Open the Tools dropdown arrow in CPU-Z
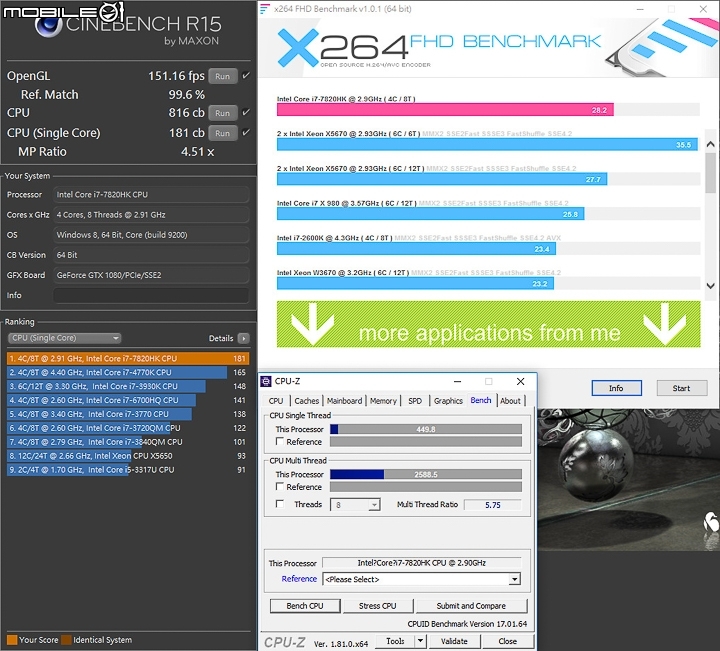720x651 pixels. 421,641
